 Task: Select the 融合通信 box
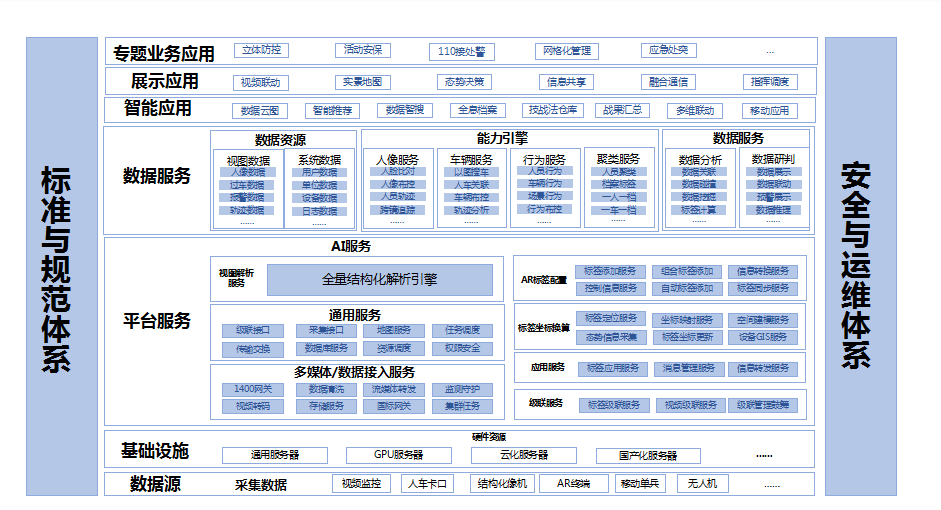(668, 82)
